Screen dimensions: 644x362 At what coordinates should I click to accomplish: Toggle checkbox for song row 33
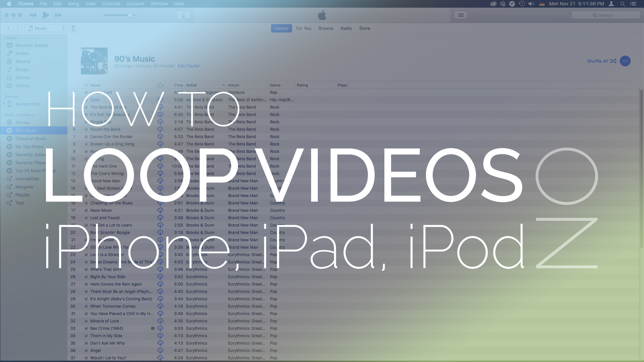pos(86,328)
